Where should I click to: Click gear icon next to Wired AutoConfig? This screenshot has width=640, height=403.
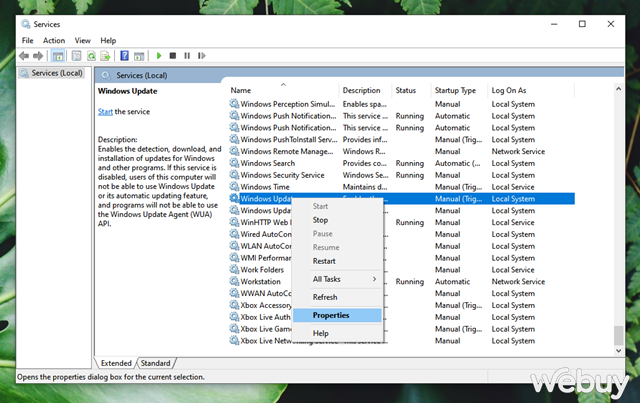tap(234, 234)
